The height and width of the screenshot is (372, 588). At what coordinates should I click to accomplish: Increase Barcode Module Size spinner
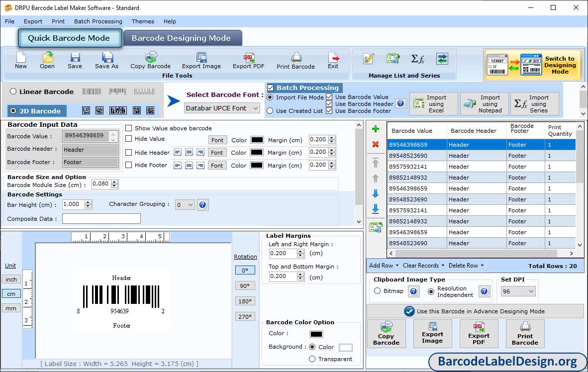point(115,182)
